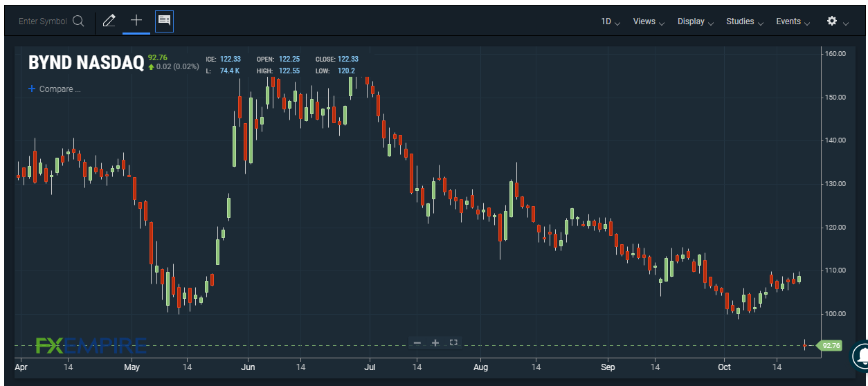Click the Enter Symbol input field
The width and height of the screenshot is (868, 386).
point(43,21)
